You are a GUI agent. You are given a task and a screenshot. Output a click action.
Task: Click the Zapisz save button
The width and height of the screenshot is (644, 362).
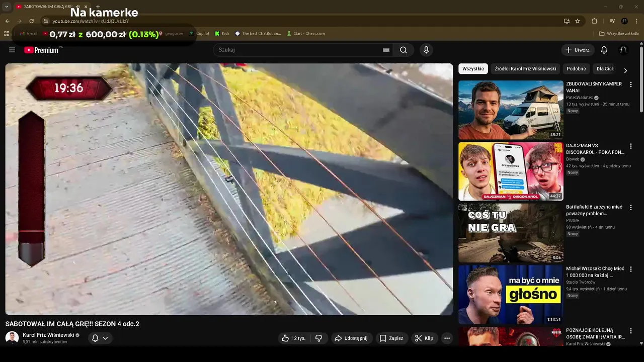point(391,338)
